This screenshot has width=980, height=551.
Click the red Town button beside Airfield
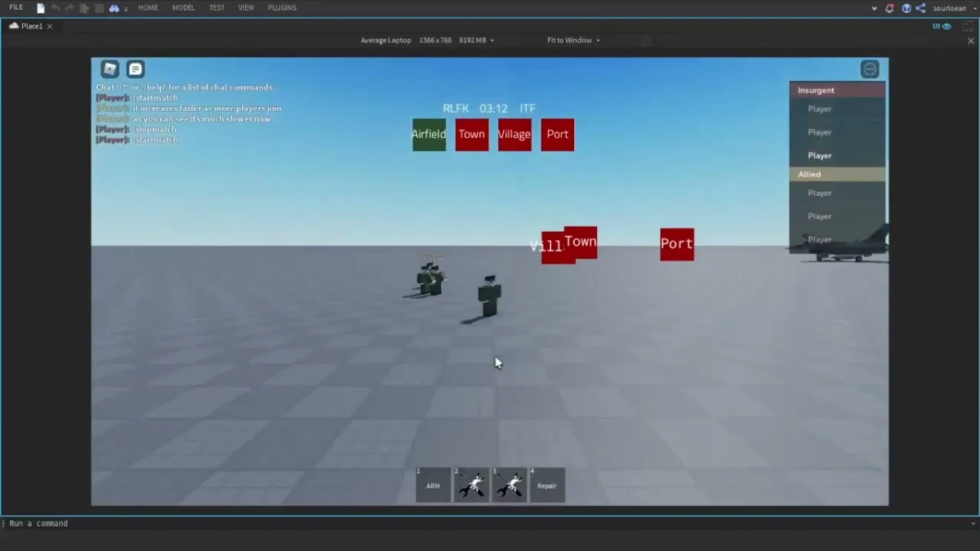[471, 135]
